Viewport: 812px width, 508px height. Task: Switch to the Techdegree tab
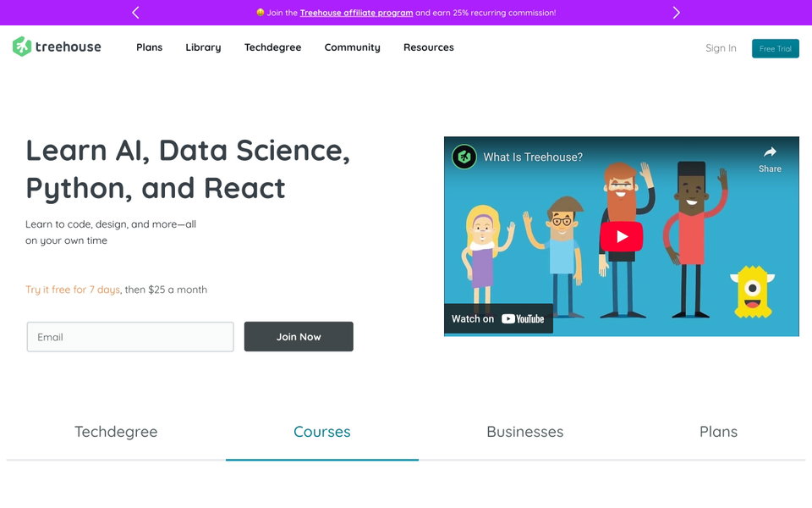116,432
